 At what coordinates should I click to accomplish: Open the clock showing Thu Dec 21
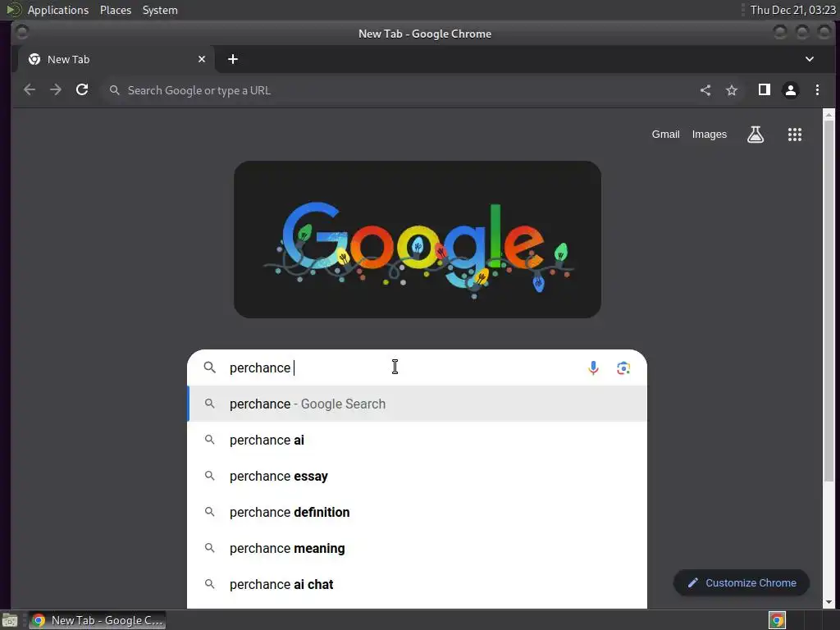792,10
